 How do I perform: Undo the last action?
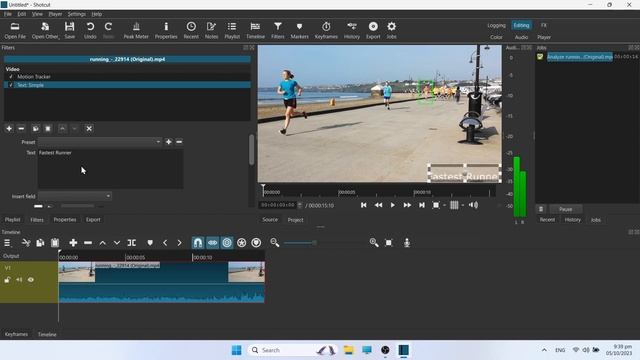coord(90,31)
